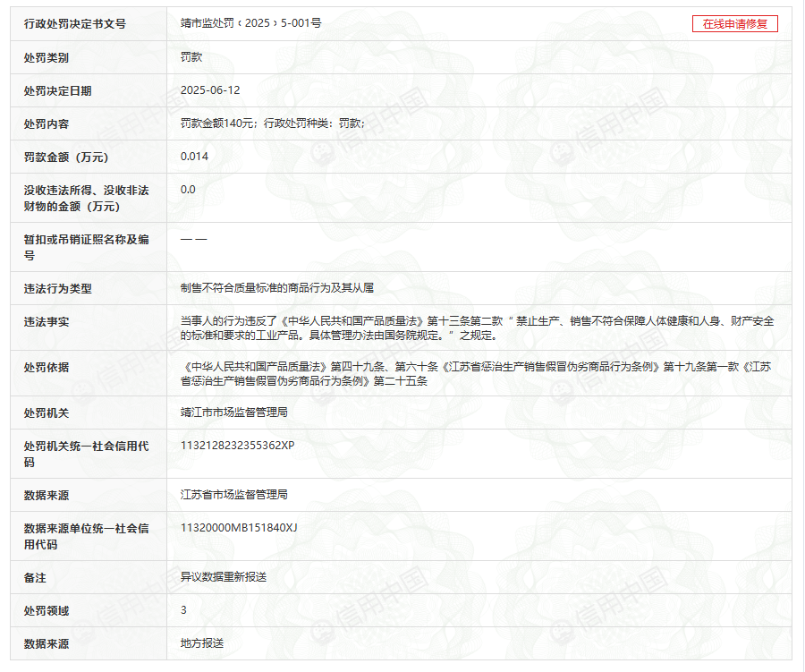Click the data source 江苏省市场监督管理局
This screenshot has width=805, height=672.
[234, 494]
